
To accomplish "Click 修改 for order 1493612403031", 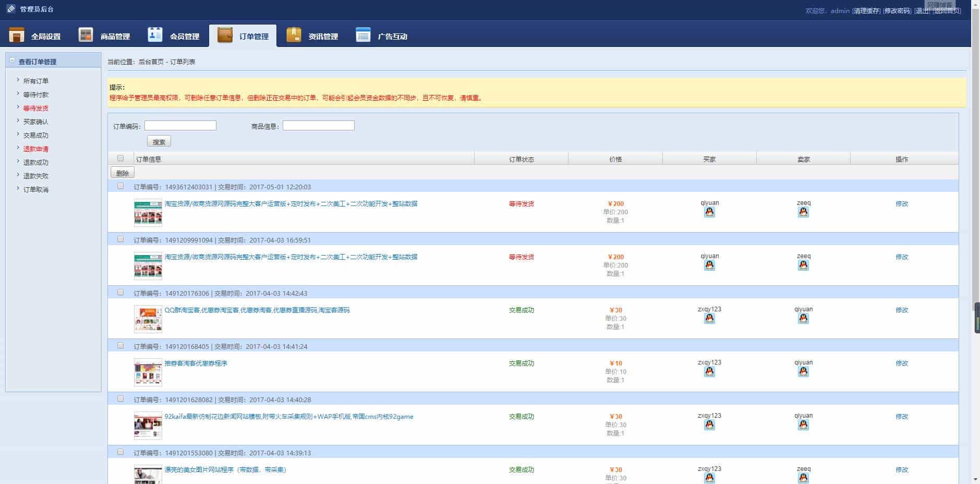I will tap(902, 203).
